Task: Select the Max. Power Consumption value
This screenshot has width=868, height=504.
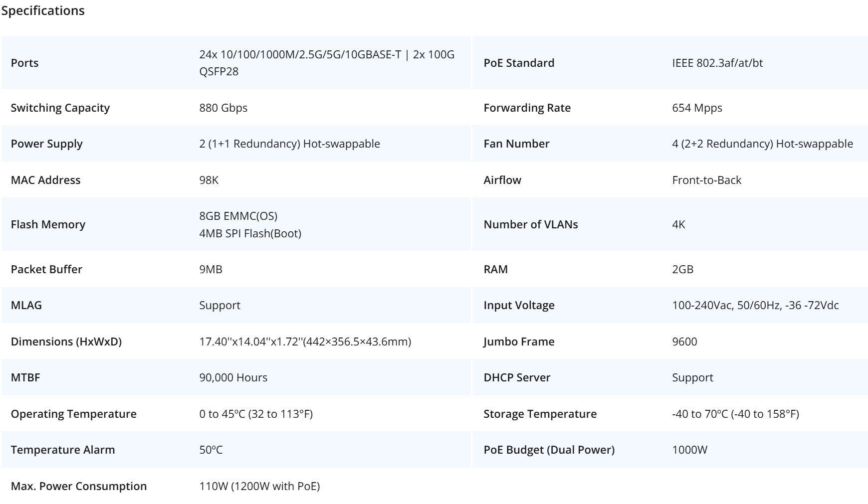Action: (x=259, y=486)
